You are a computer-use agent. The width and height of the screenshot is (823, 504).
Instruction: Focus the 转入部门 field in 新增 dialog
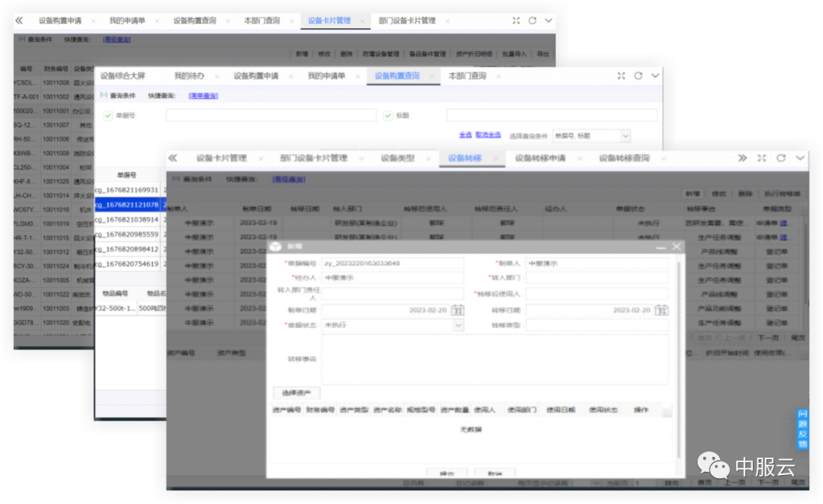click(x=597, y=278)
